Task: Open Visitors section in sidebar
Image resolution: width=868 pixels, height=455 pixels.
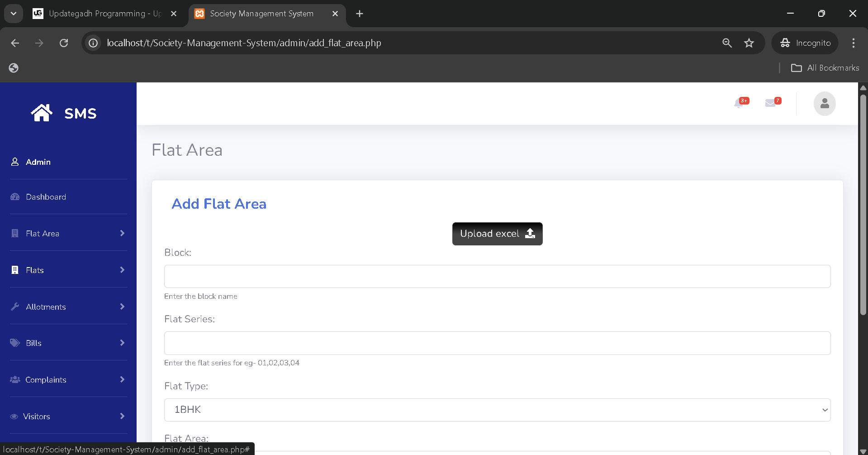Action: coord(68,417)
